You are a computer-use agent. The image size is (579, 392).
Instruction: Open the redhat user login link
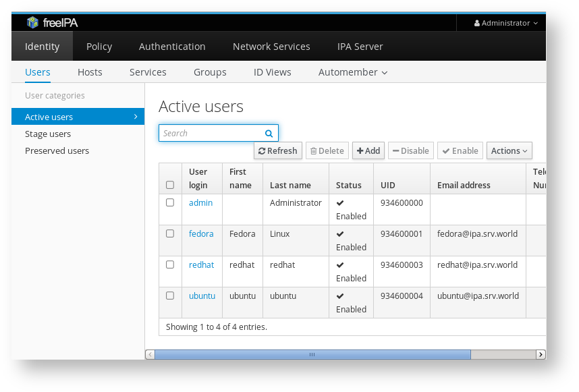(x=201, y=265)
